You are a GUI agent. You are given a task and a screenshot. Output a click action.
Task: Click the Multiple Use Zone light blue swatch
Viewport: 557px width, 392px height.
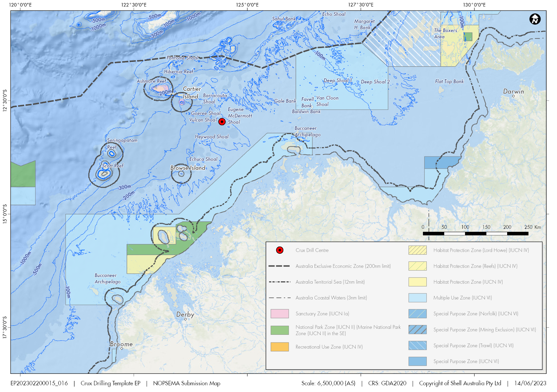coord(417,298)
